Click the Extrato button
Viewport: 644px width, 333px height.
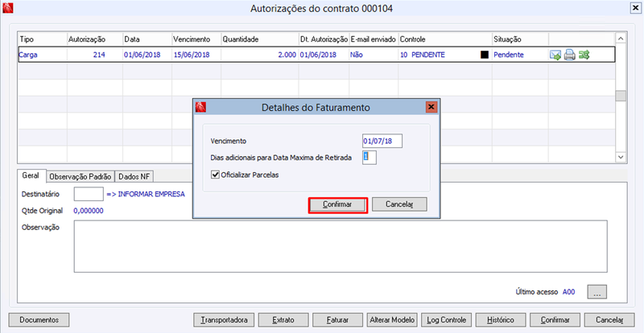click(283, 320)
